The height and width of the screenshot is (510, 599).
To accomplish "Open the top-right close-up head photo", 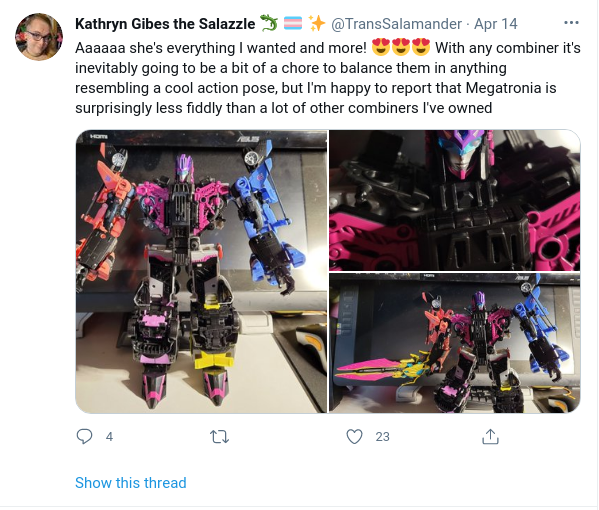I will coord(455,201).
